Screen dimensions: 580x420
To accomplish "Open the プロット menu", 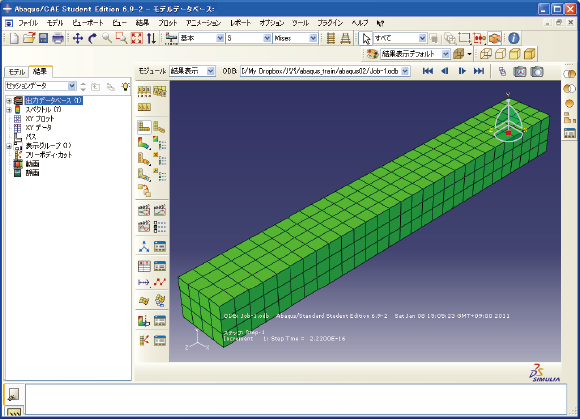I will (x=168, y=23).
